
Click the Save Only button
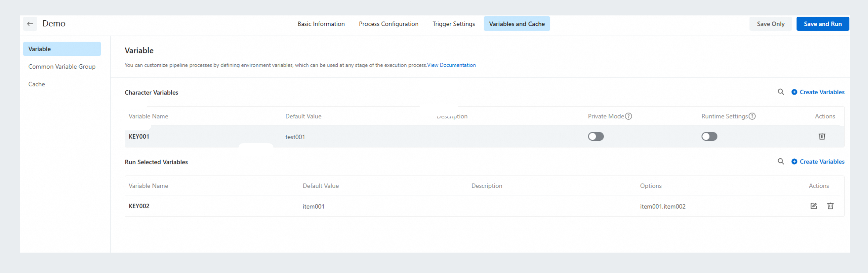770,24
